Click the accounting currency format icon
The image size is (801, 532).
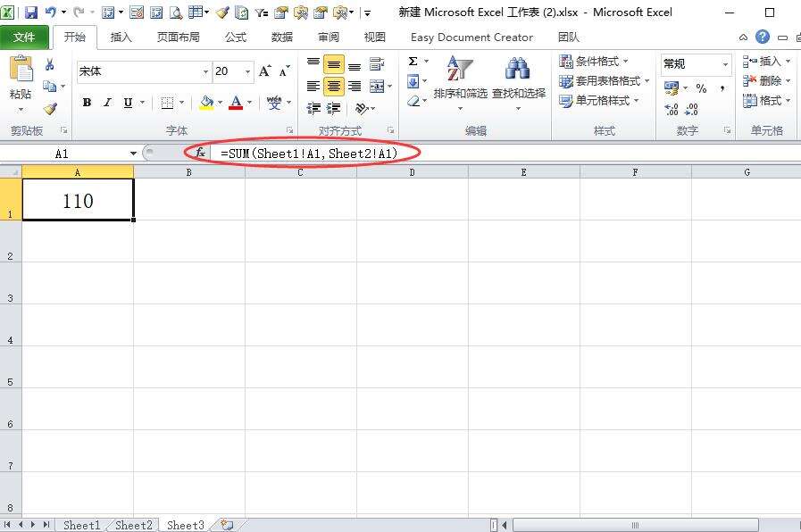[672, 88]
